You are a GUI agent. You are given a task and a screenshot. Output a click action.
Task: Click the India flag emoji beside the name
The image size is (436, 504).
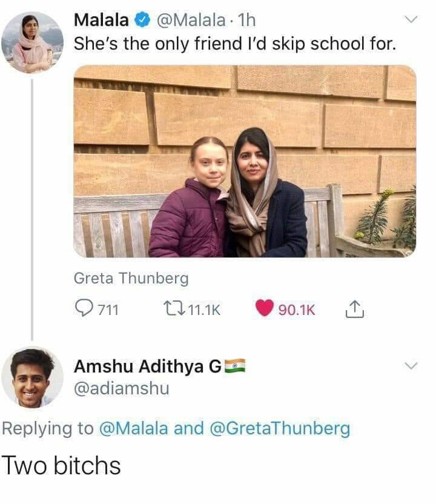pyautogui.click(x=235, y=365)
